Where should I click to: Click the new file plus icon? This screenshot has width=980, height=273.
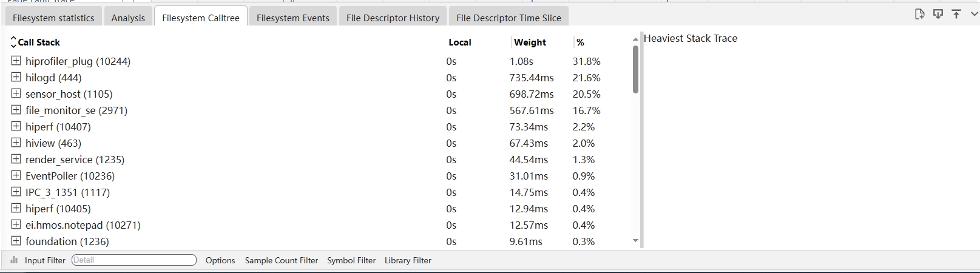[x=920, y=14]
